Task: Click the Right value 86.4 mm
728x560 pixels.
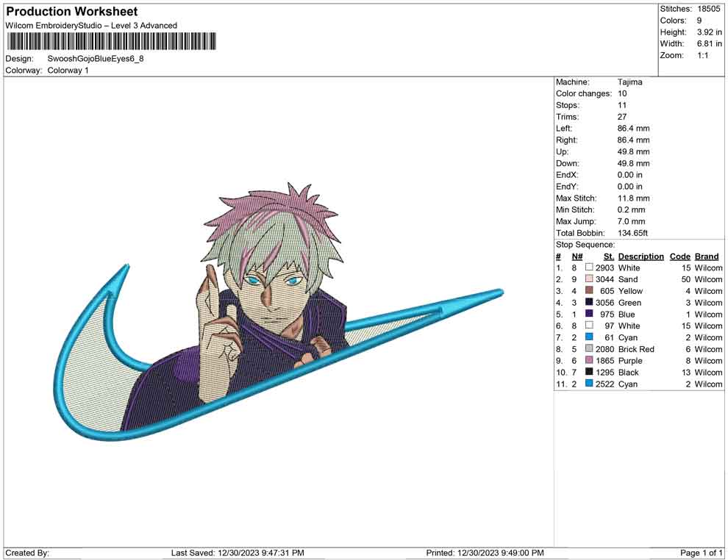Action: tap(634, 140)
